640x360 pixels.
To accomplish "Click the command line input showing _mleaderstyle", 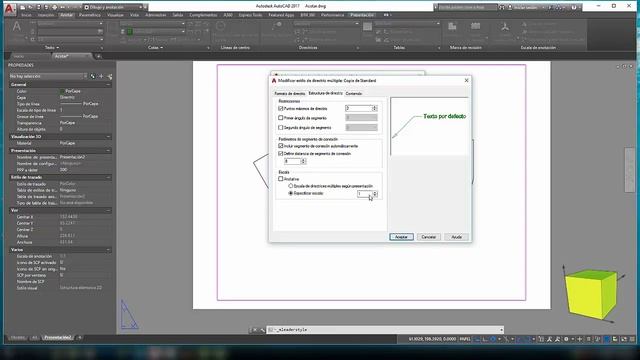I will click(385, 330).
